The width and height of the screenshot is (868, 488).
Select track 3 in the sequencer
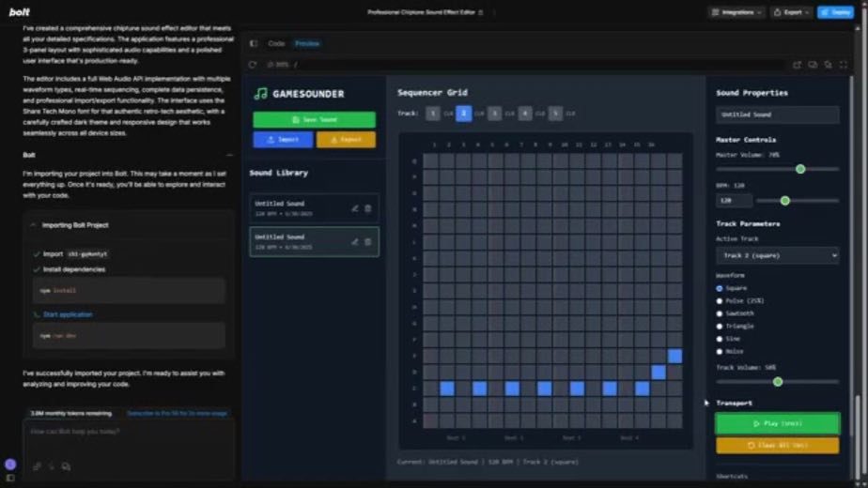(494, 114)
